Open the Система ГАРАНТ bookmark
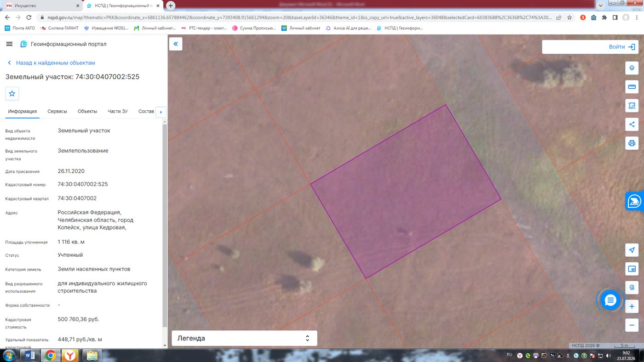644x362 pixels. click(59, 28)
